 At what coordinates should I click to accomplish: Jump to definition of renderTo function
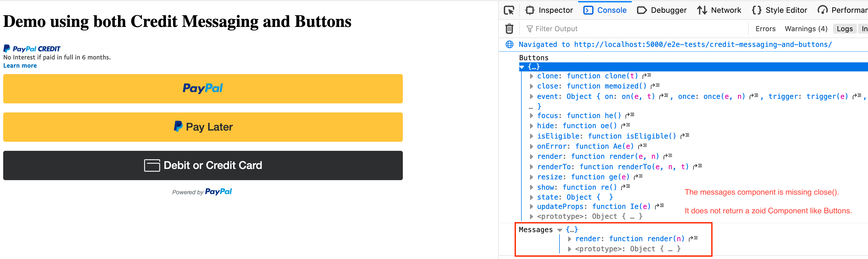tap(697, 166)
